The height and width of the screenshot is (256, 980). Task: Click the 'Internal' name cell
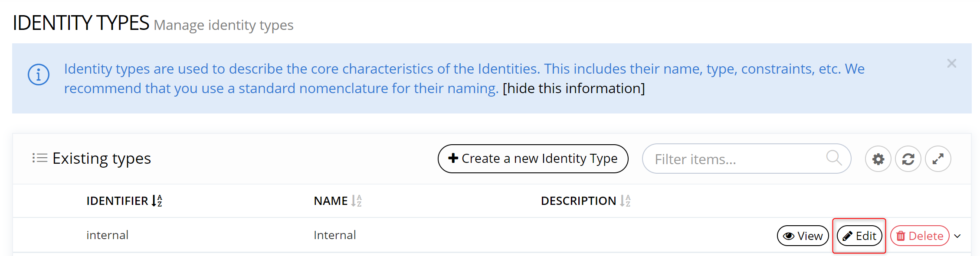click(x=334, y=235)
